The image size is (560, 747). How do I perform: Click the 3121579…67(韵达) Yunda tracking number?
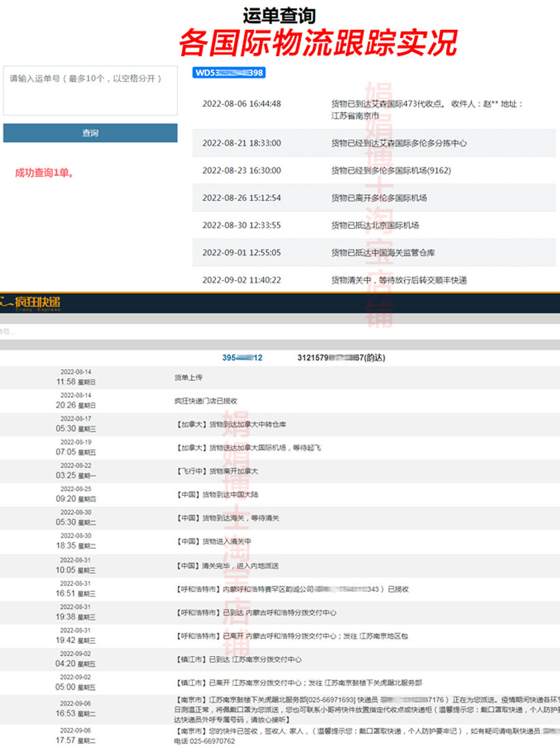click(340, 358)
